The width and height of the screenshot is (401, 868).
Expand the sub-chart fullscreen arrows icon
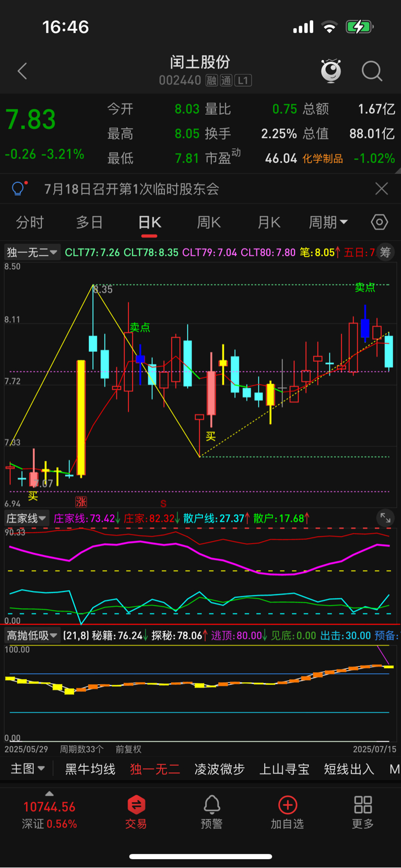tap(385, 518)
